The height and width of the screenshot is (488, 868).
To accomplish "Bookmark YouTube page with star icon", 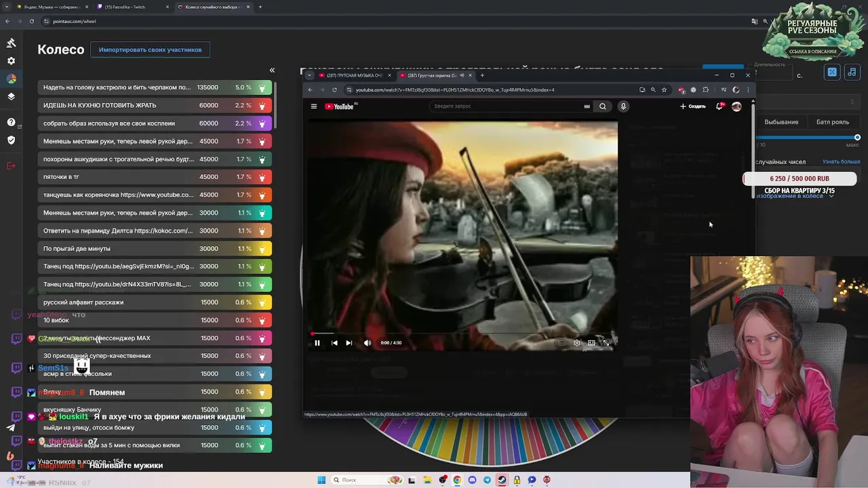I will [664, 89].
